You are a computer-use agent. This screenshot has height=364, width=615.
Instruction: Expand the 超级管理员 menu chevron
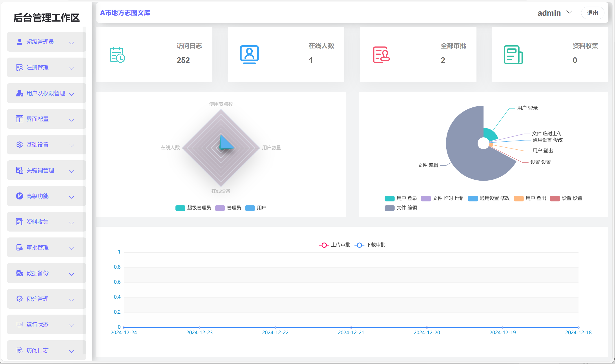(71, 43)
